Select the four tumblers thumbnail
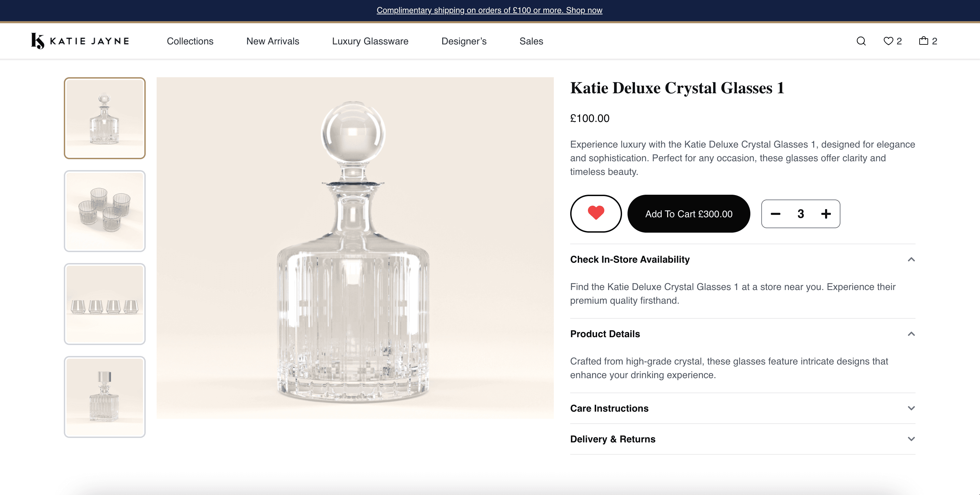 (105, 211)
